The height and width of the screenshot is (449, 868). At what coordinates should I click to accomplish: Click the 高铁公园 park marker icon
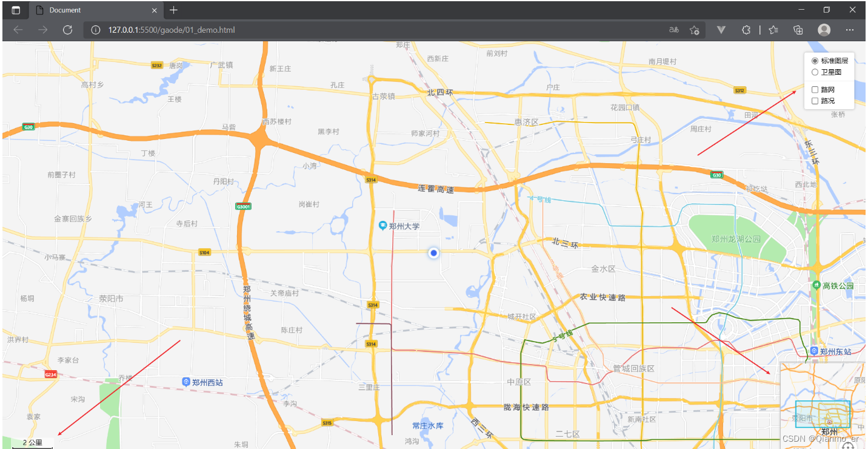click(x=816, y=285)
